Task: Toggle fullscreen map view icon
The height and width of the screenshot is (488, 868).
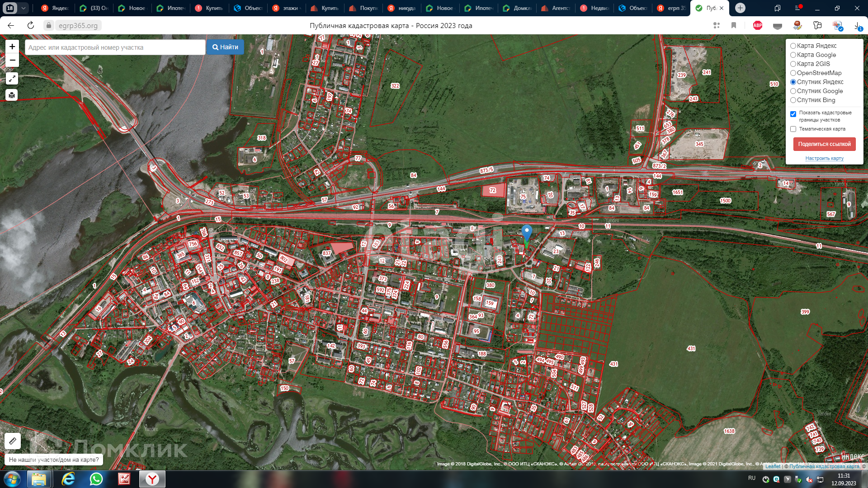Action: pos(12,79)
